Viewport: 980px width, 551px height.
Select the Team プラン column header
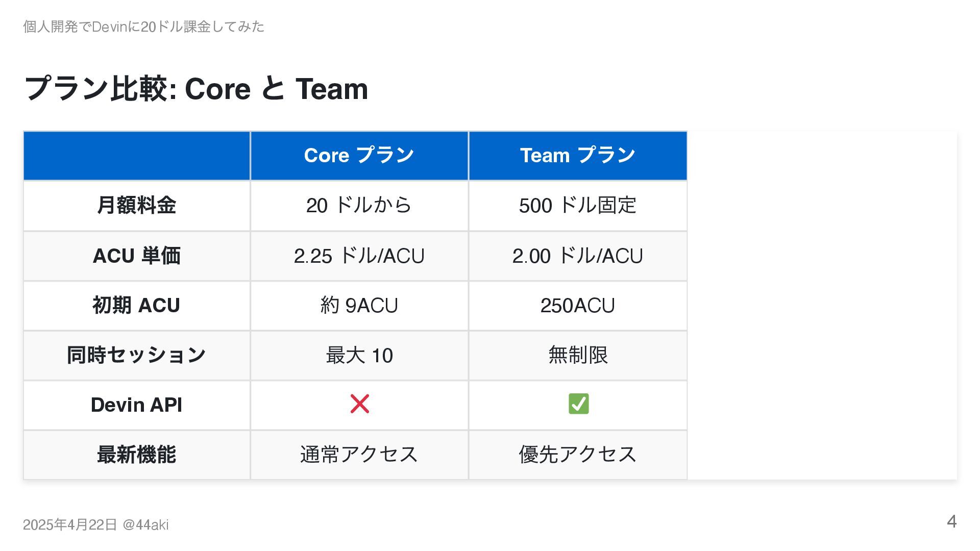coord(578,156)
